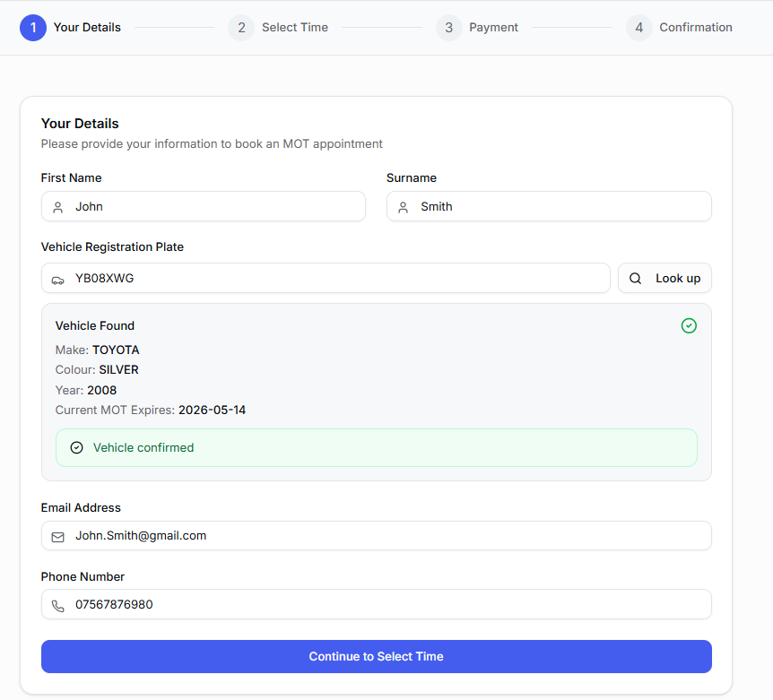
Task: Click the green check icon beside Vehicle Found
Action: [x=689, y=325]
